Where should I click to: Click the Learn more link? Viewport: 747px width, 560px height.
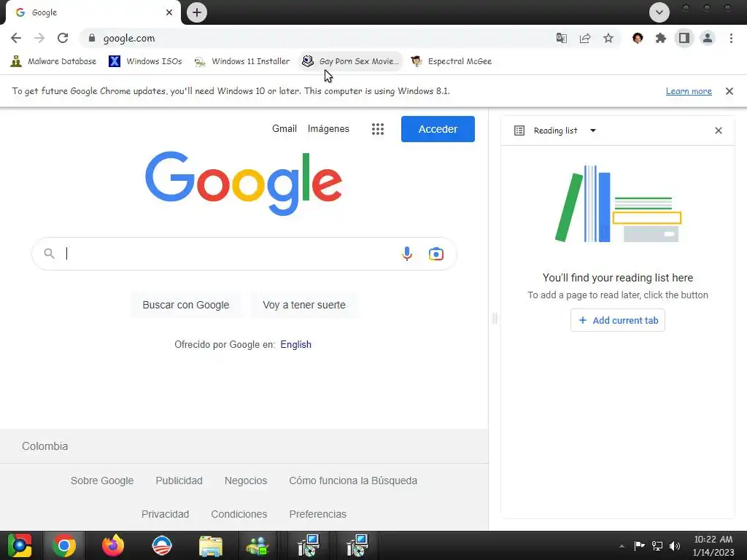tap(689, 91)
